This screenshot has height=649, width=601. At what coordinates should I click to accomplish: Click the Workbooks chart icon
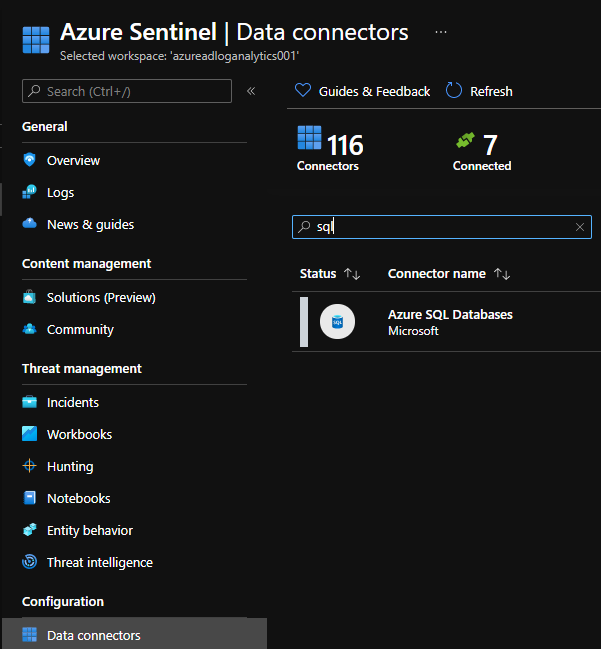click(x=29, y=434)
